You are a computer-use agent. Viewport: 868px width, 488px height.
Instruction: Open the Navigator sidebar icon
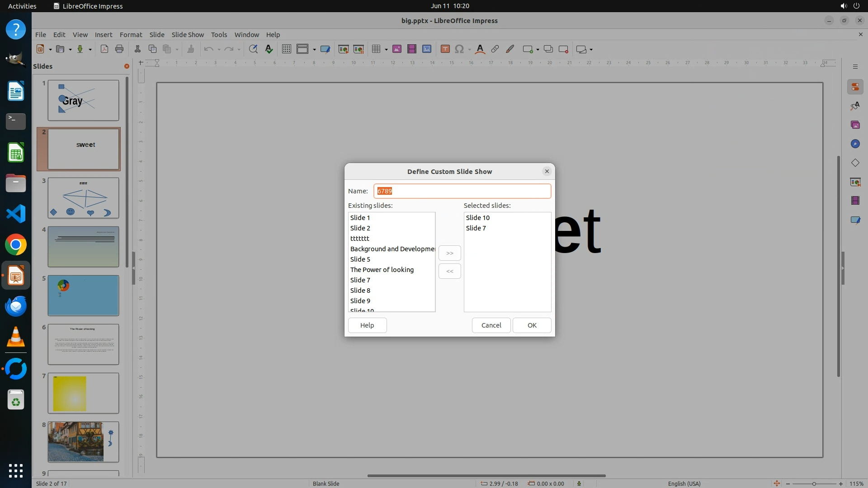point(855,144)
